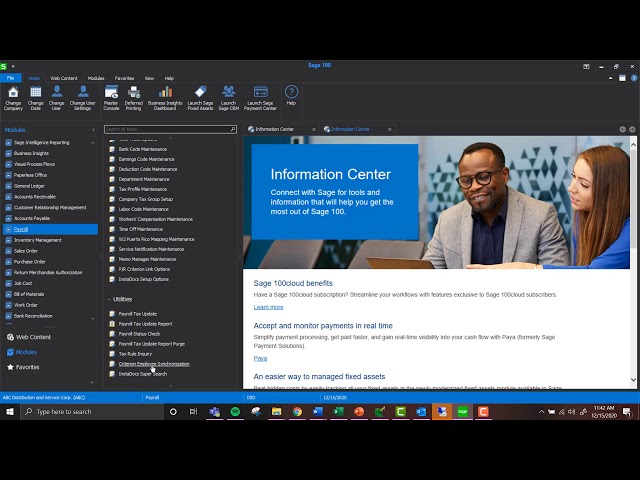This screenshot has width=640, height=480.
Task: Open Excel from the taskbar
Action: pos(338,412)
